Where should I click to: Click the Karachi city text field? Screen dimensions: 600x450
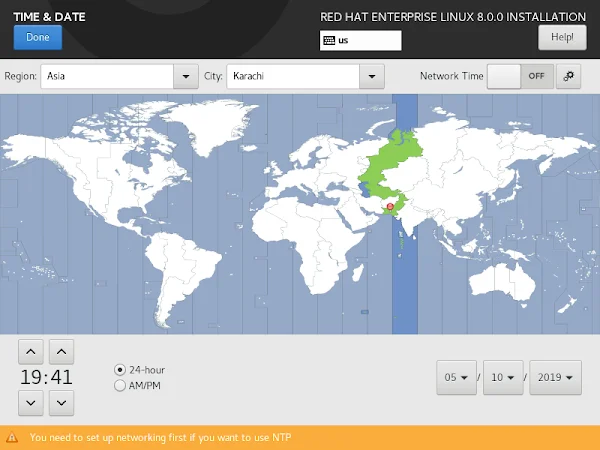coord(293,77)
